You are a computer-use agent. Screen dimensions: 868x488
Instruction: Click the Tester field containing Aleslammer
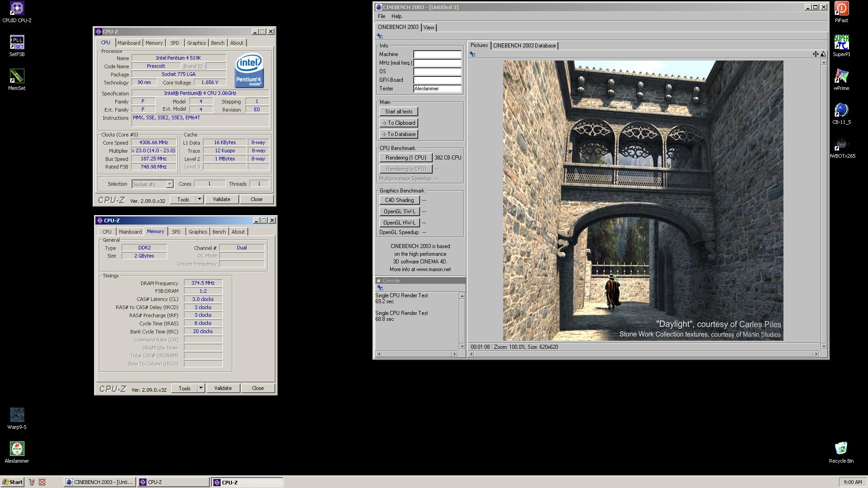click(437, 89)
